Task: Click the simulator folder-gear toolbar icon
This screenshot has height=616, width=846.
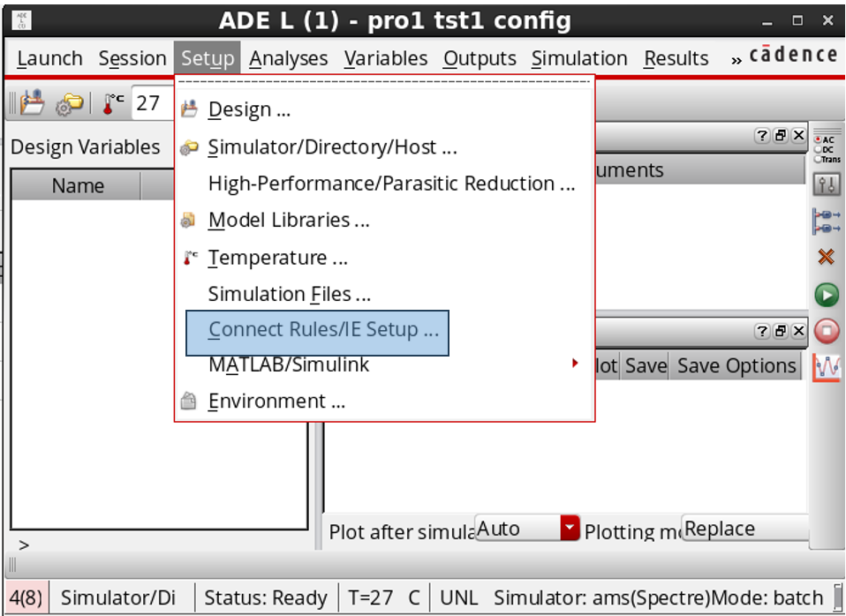Action: click(x=69, y=104)
